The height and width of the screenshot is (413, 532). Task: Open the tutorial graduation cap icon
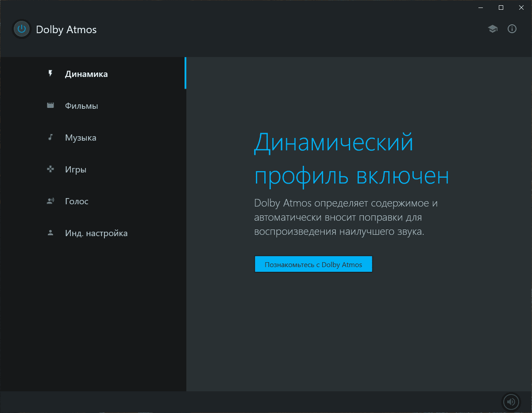tap(493, 29)
